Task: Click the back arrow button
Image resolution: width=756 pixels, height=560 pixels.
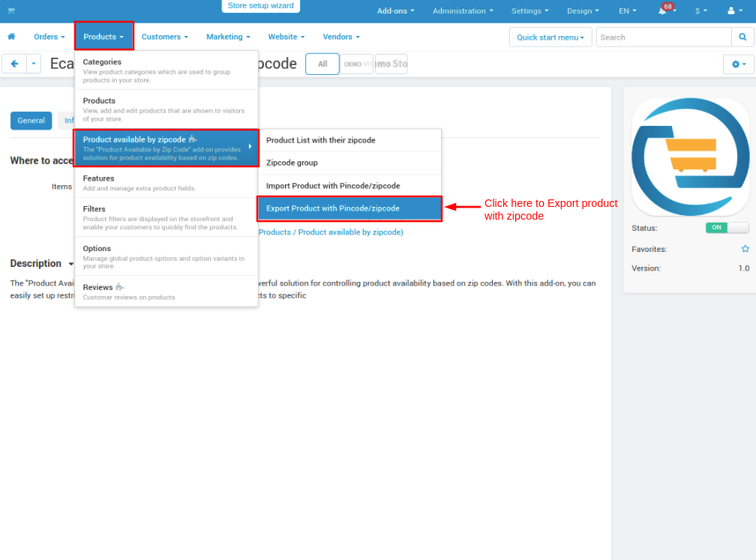Action: coord(14,64)
